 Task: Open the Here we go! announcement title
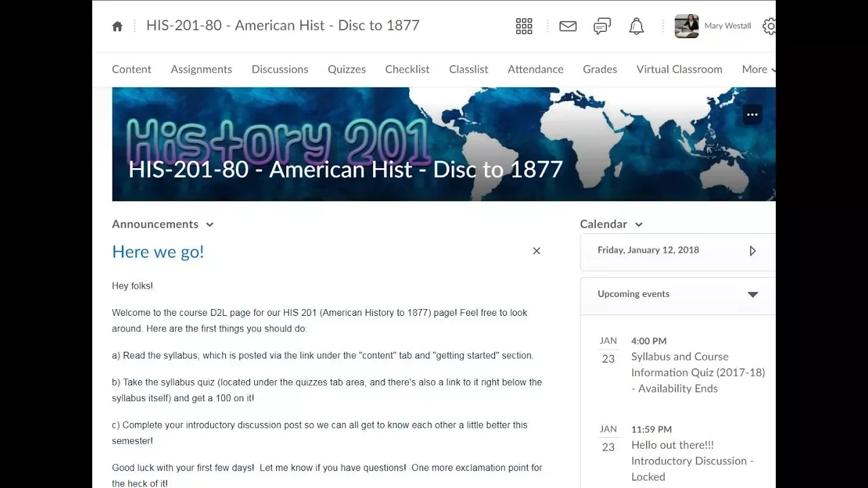158,251
